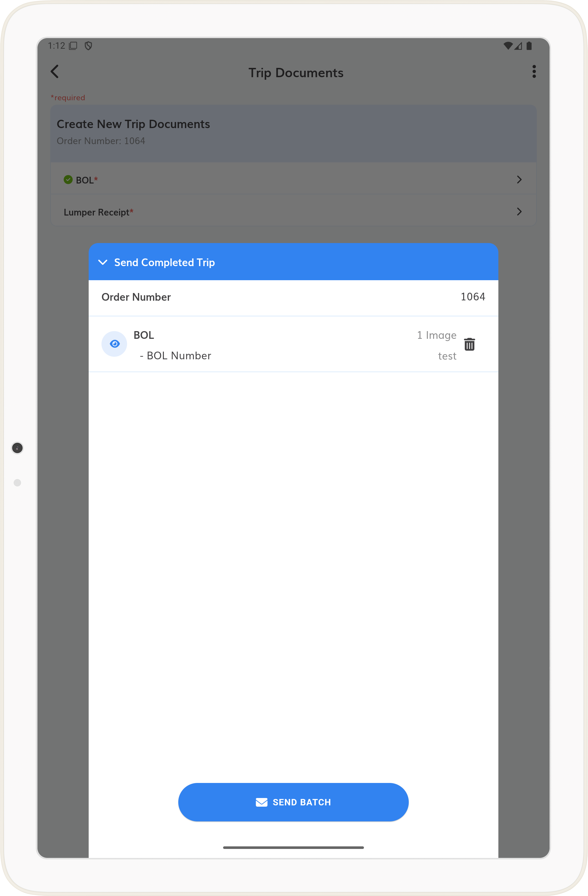Screen dimensions: 588x896
Task: Delete the BOL document with trash icon
Action: [x=469, y=344]
